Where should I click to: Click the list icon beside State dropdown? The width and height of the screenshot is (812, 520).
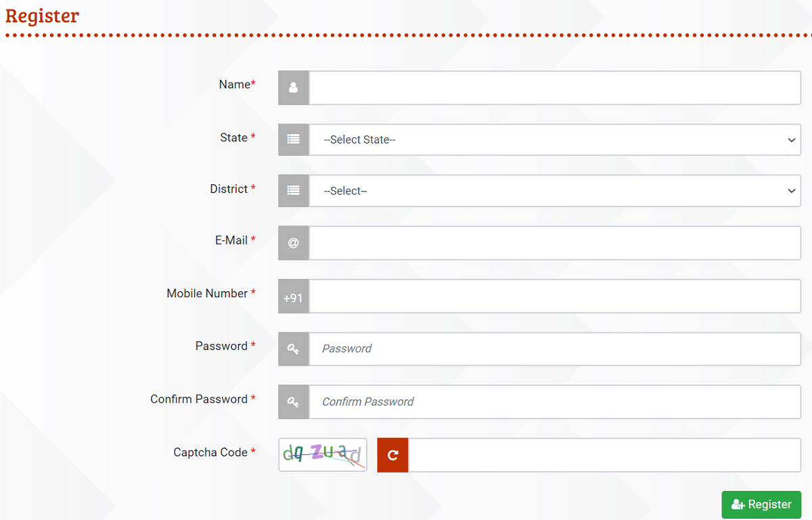(x=293, y=139)
